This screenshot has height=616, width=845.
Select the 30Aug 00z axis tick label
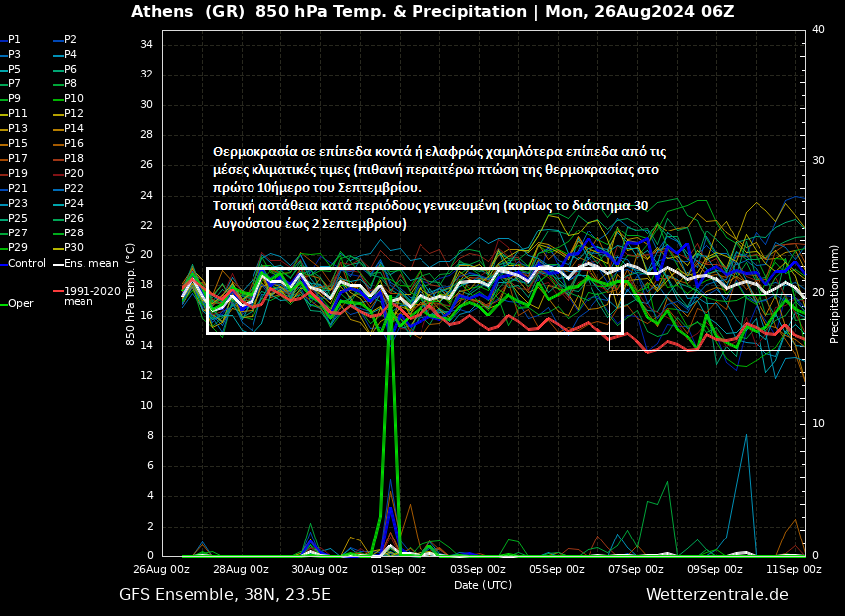319,569
